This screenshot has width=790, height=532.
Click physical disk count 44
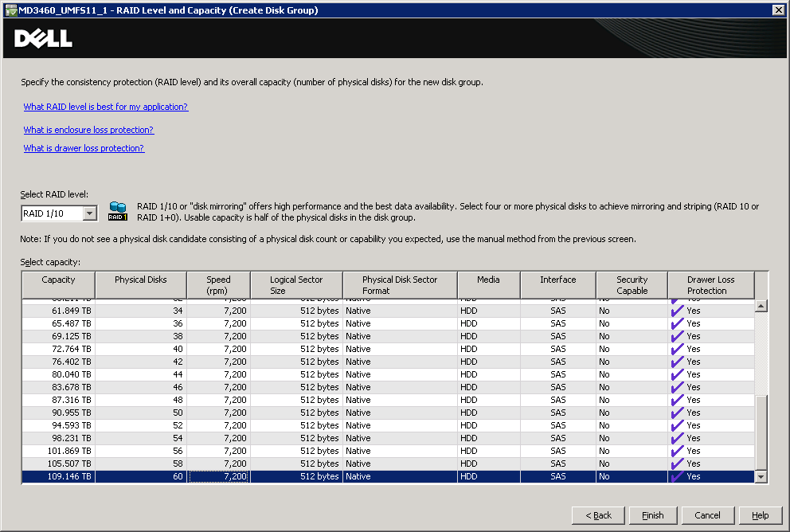tap(178, 374)
